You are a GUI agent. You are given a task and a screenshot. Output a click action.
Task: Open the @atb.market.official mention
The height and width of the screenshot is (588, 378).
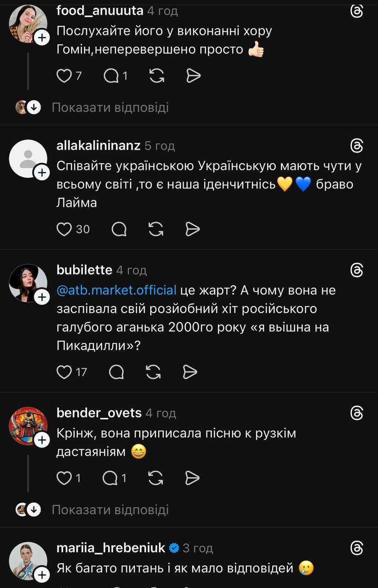pos(116,290)
